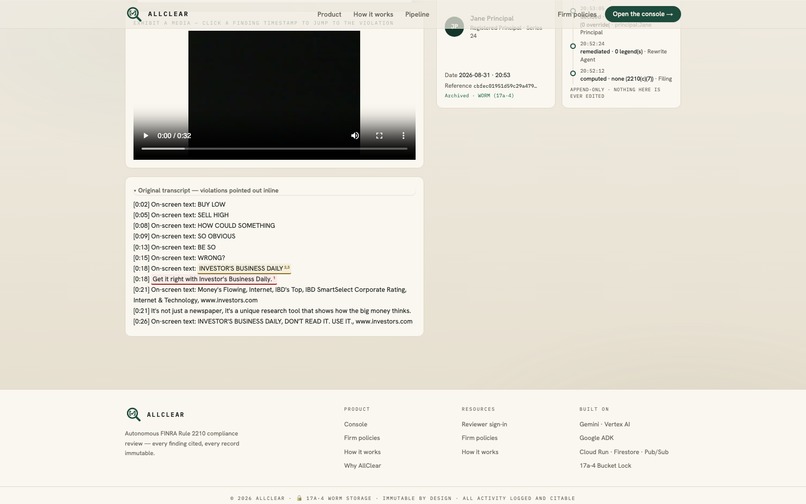Open Firm policies under Resources footer
Viewport: 806px width, 504px height.
tap(480, 438)
